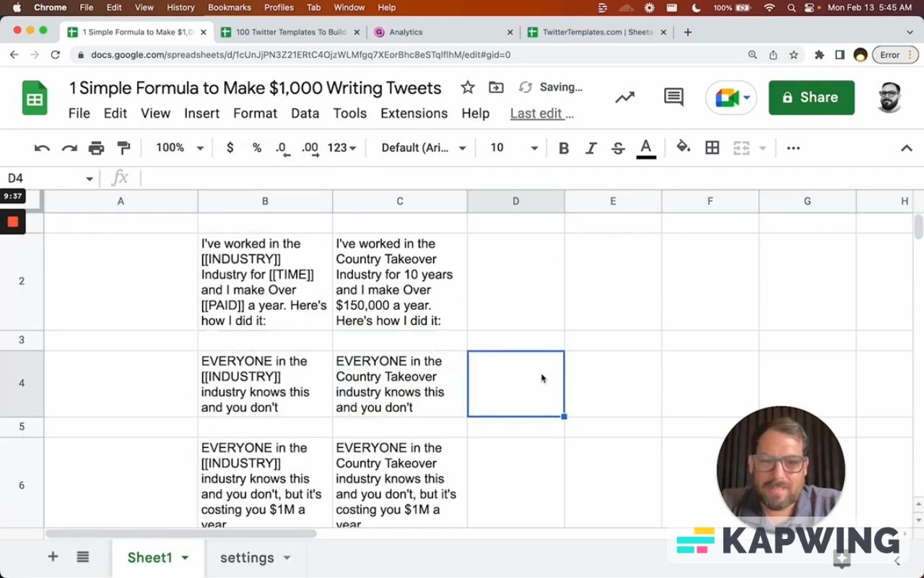Open the Edit menu in Sheets
The width and height of the screenshot is (924, 578).
[115, 113]
